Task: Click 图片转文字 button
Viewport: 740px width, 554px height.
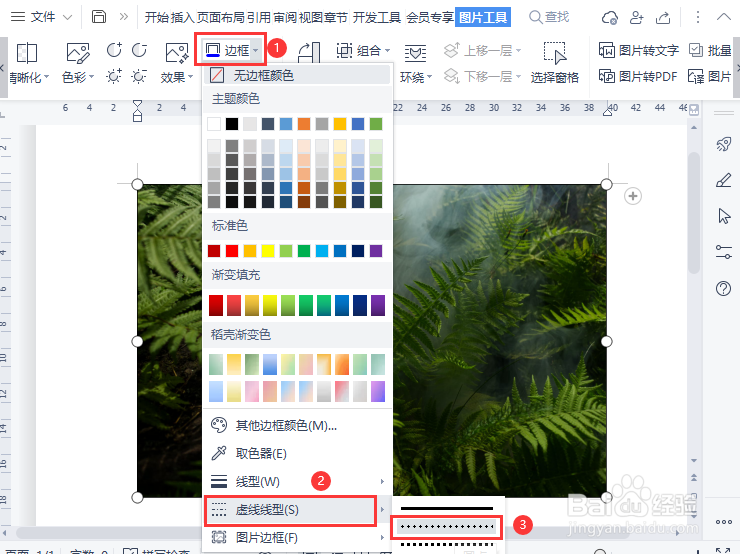Action: point(639,50)
